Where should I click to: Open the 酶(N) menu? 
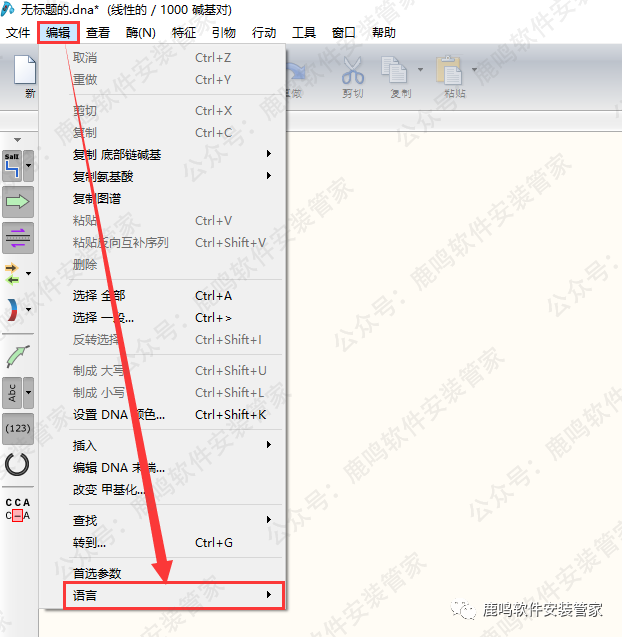[x=141, y=32]
